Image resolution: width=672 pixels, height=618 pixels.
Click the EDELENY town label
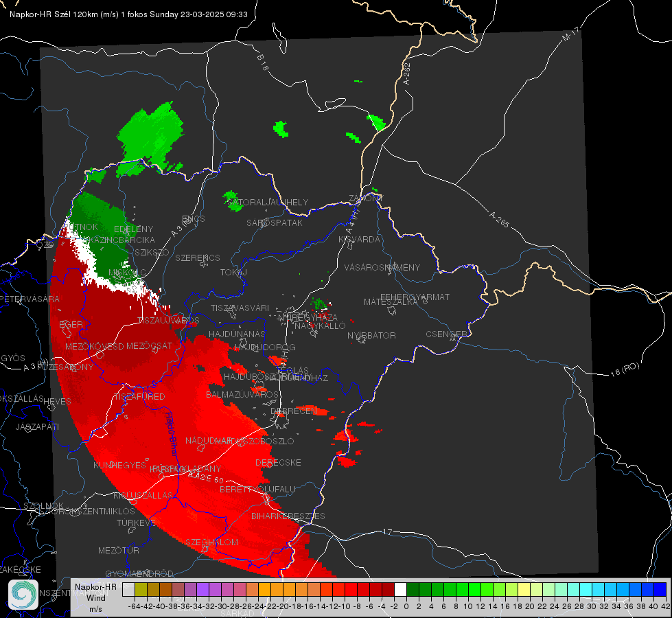tap(133, 229)
